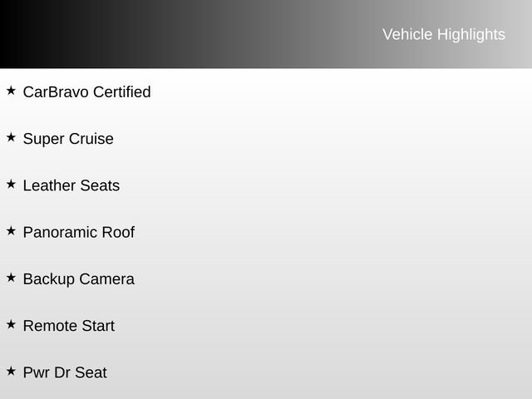
Task: Select the Backup Camera feature text
Action: (78, 279)
